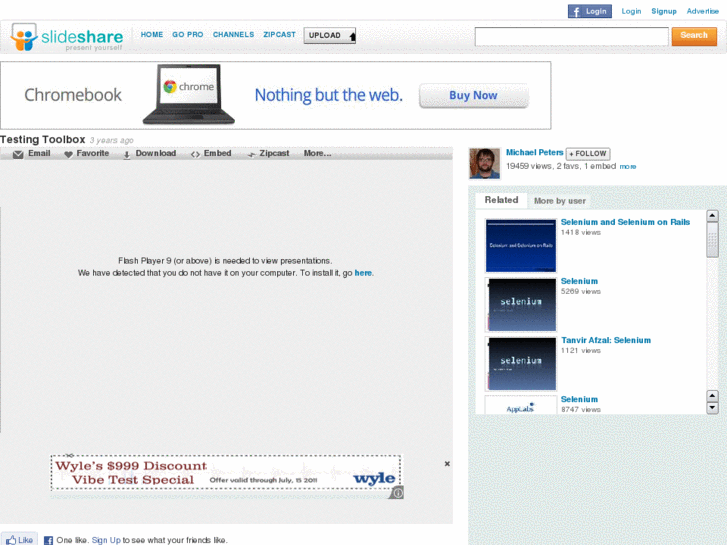Click the related list scroll down arrow
Screen dimensions: 727x545
coord(712,408)
